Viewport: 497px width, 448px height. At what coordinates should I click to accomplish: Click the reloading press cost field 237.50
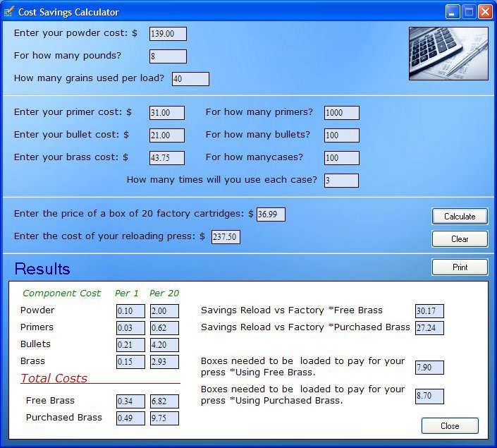(226, 236)
